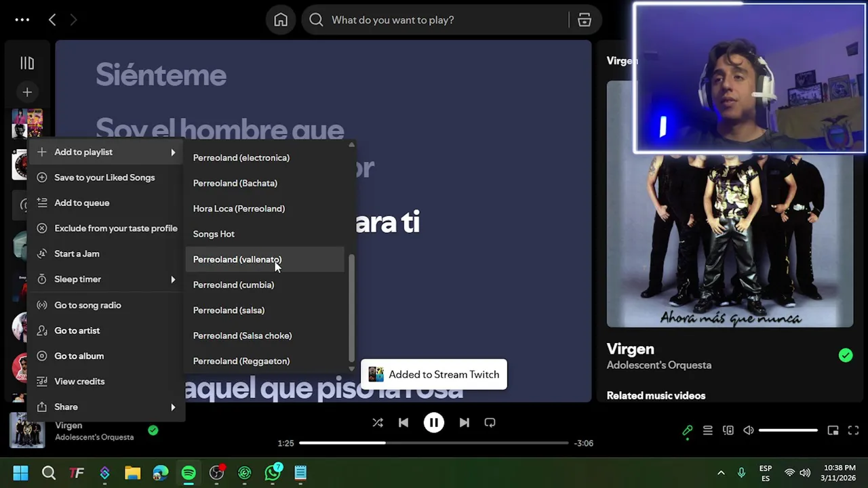Open the now playing album thumbnail

click(27, 430)
